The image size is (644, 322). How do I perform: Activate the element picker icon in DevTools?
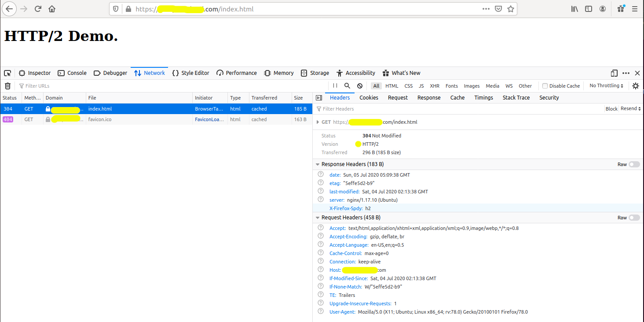[x=7, y=73]
